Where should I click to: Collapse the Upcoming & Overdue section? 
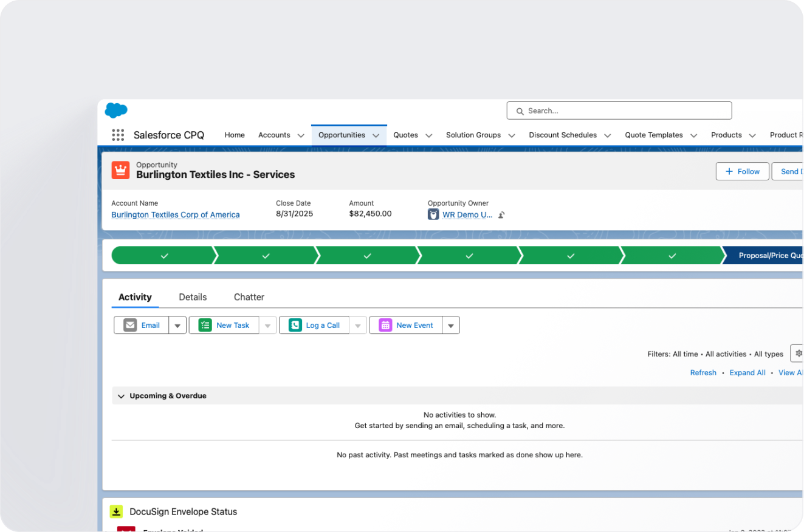pyautogui.click(x=121, y=396)
